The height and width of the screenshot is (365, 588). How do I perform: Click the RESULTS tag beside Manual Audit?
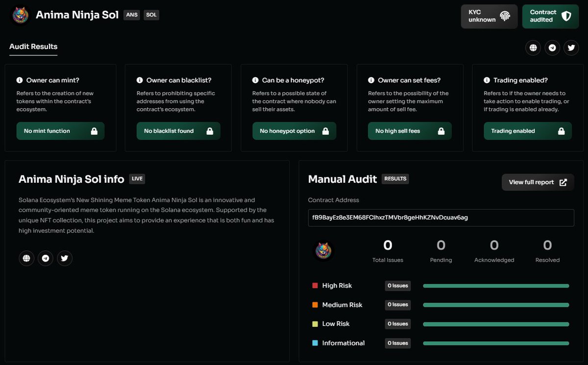[x=395, y=179]
